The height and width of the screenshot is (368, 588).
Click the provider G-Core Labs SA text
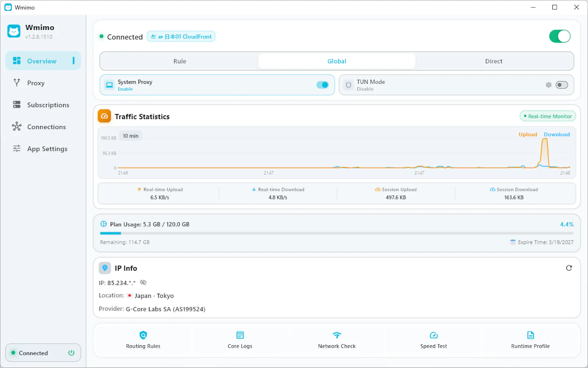[x=166, y=309]
